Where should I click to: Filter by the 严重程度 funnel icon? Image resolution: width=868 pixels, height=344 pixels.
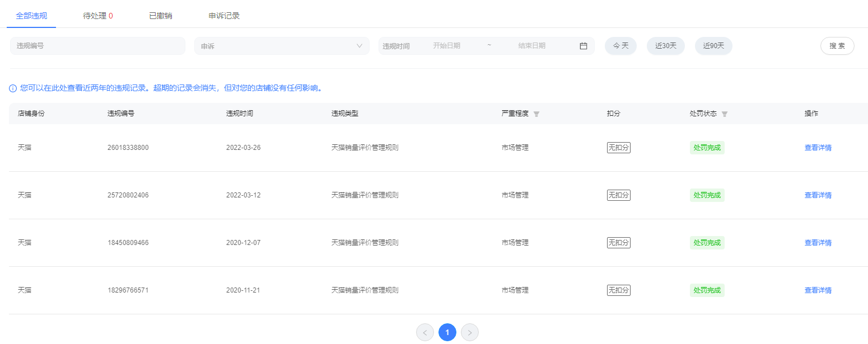(536, 114)
